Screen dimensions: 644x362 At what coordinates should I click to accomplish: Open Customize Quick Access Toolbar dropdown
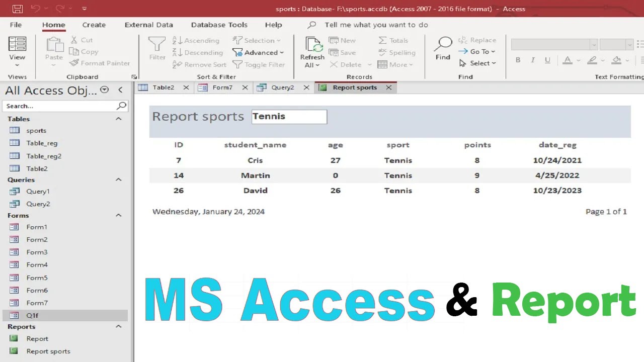tap(84, 9)
